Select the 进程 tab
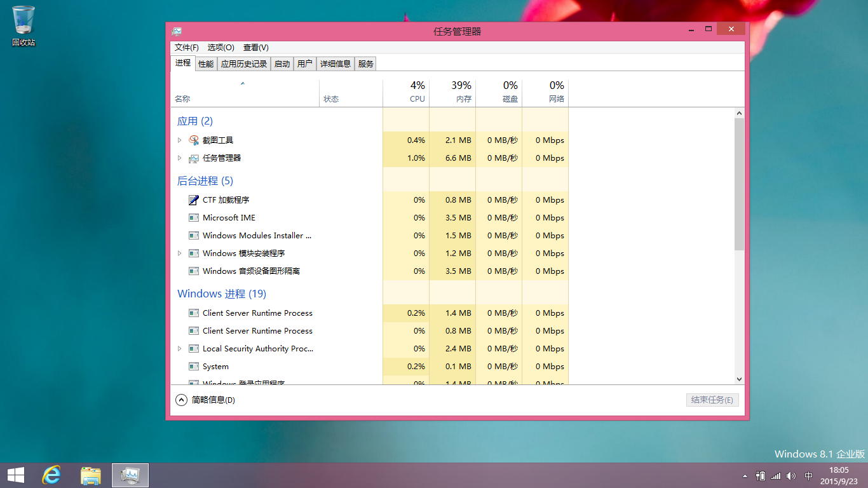The image size is (868, 488). 183,63
